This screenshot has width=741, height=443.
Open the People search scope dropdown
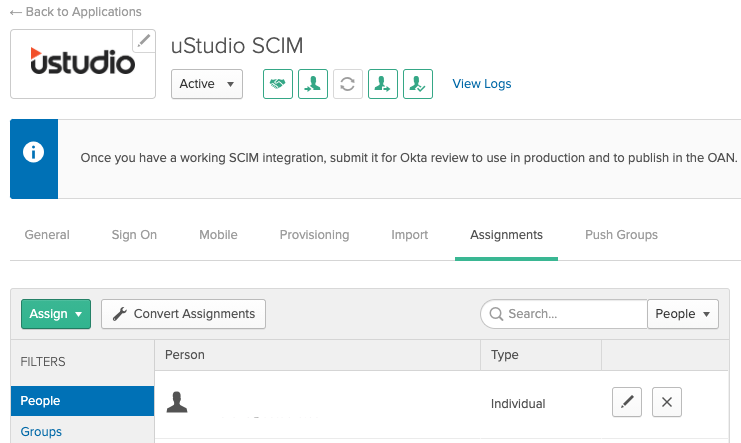click(683, 314)
